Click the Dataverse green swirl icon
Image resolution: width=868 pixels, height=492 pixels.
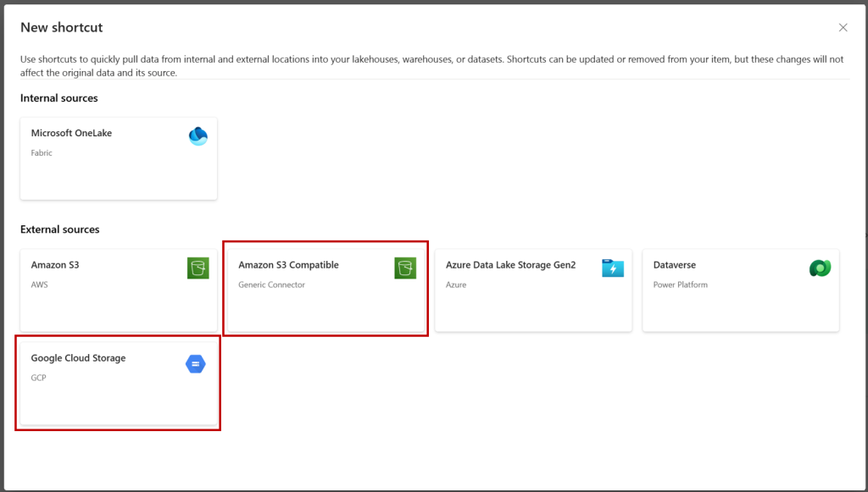pyautogui.click(x=820, y=268)
